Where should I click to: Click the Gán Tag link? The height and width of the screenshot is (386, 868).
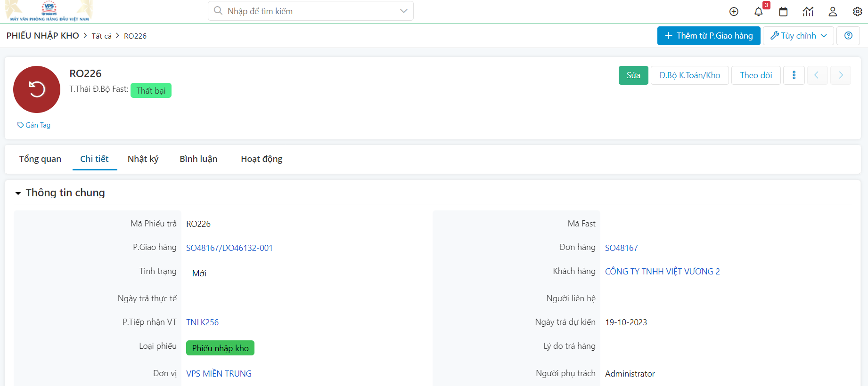pos(34,125)
